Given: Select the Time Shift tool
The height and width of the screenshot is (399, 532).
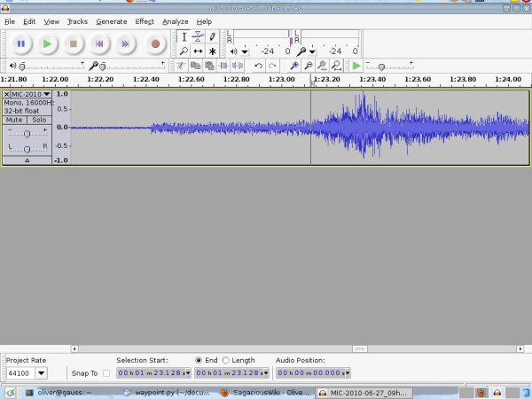Looking at the screenshot, I should [198, 51].
